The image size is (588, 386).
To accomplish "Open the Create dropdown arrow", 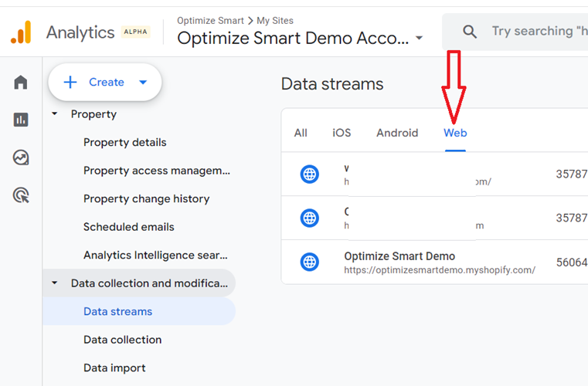I will pos(143,83).
